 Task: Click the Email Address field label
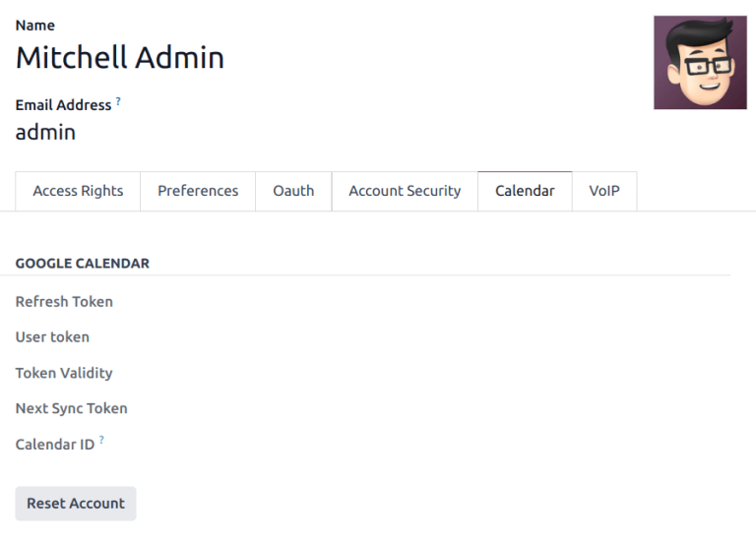63,105
